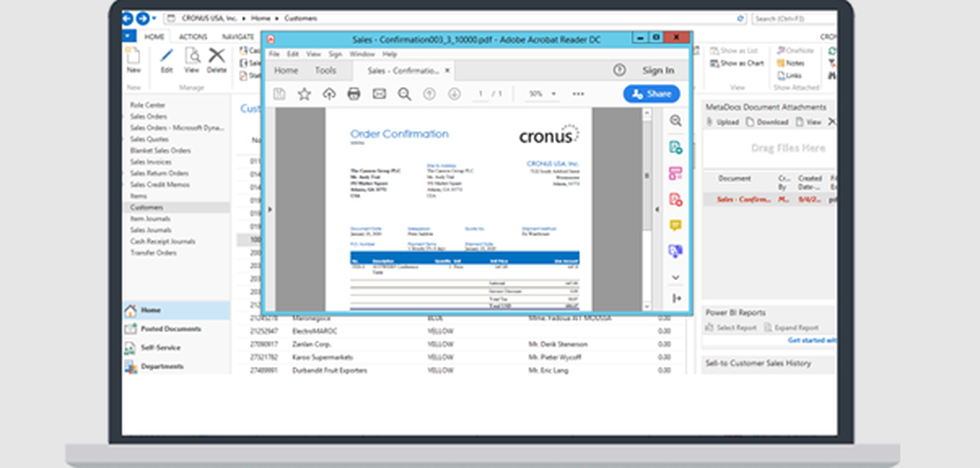
Task: Click Expand Report in Power BI Reports
Action: (x=791, y=328)
